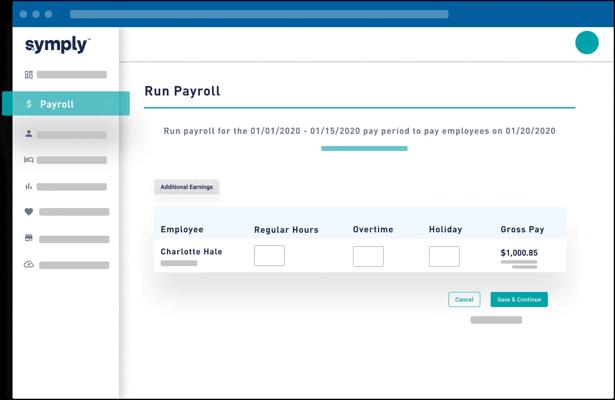This screenshot has width=615, height=400.
Task: Focus the Overtime input field
Action: (368, 256)
